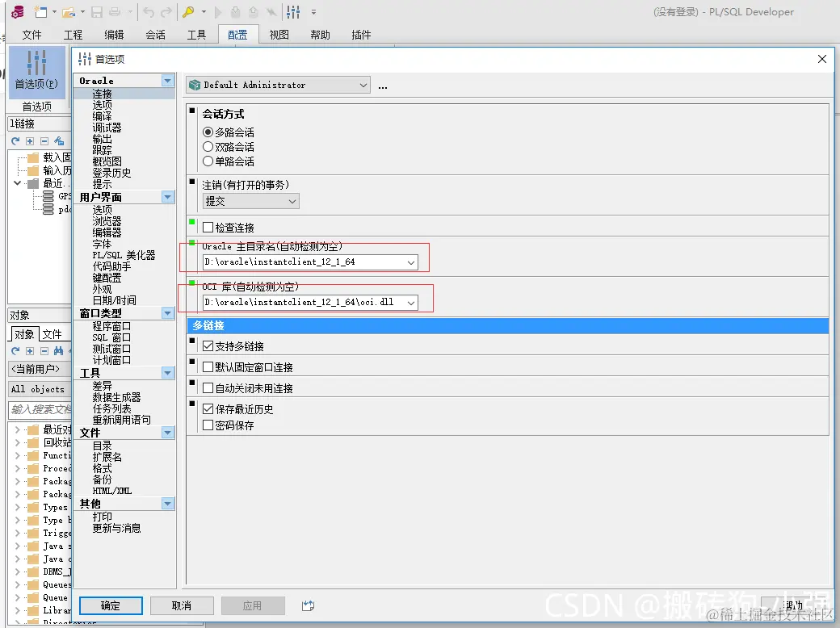Open the 会话 menu
Image resolution: width=840 pixels, height=628 pixels.
155,35
